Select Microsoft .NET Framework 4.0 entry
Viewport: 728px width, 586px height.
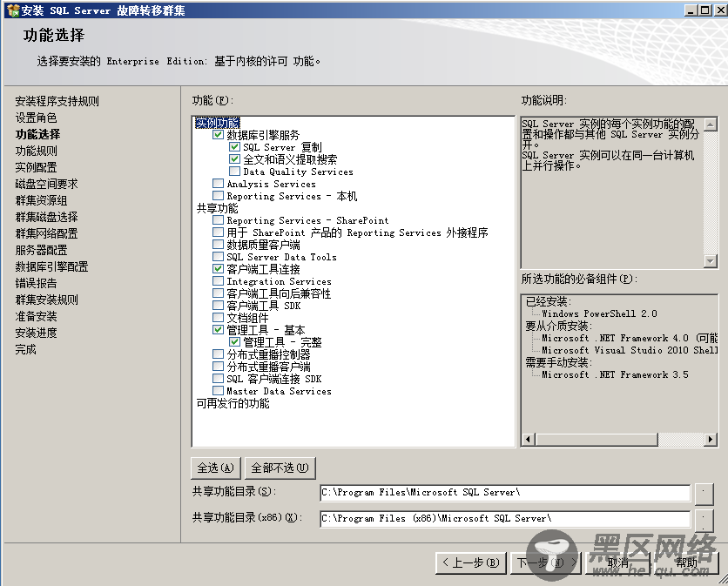[x=629, y=338]
